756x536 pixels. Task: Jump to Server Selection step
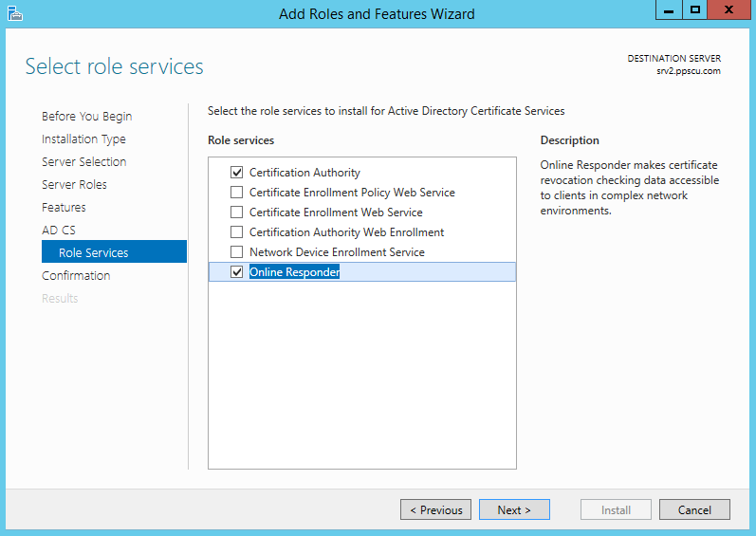click(x=83, y=161)
